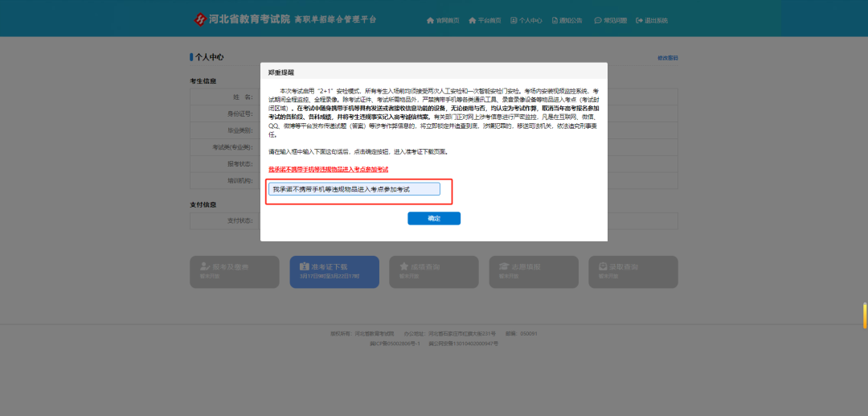Open 常见问题 nav item
This screenshot has width=868, height=416.
pos(611,20)
